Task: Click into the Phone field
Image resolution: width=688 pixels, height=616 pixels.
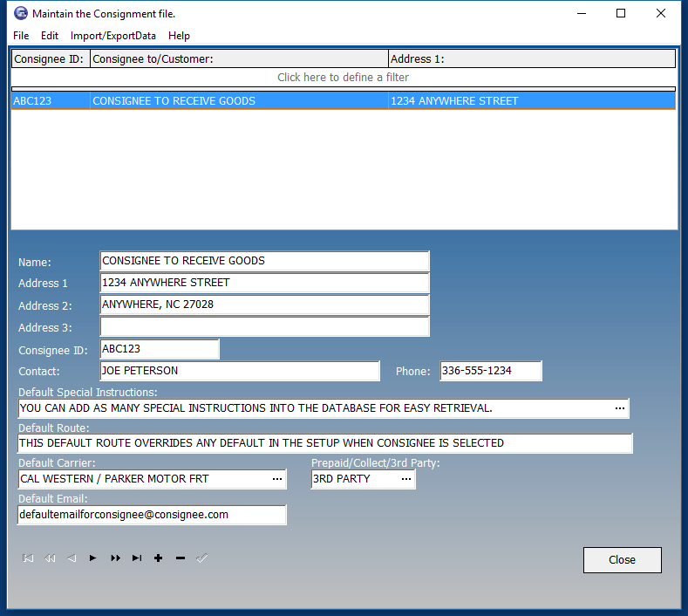Action: 491,371
